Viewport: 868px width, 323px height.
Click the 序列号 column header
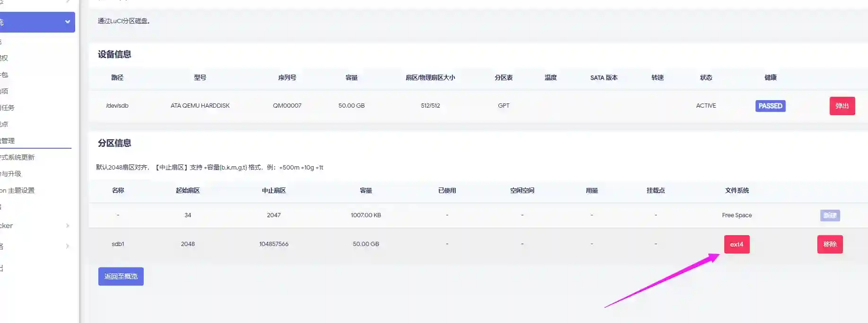[x=287, y=77]
